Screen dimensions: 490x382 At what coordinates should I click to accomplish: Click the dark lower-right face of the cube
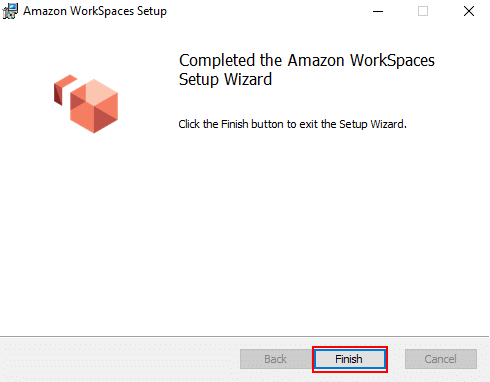(x=104, y=119)
